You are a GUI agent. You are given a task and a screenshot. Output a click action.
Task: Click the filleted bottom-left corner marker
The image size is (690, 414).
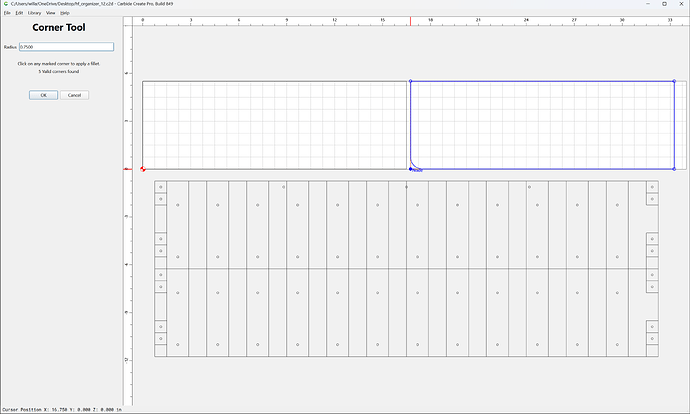pyautogui.click(x=411, y=169)
